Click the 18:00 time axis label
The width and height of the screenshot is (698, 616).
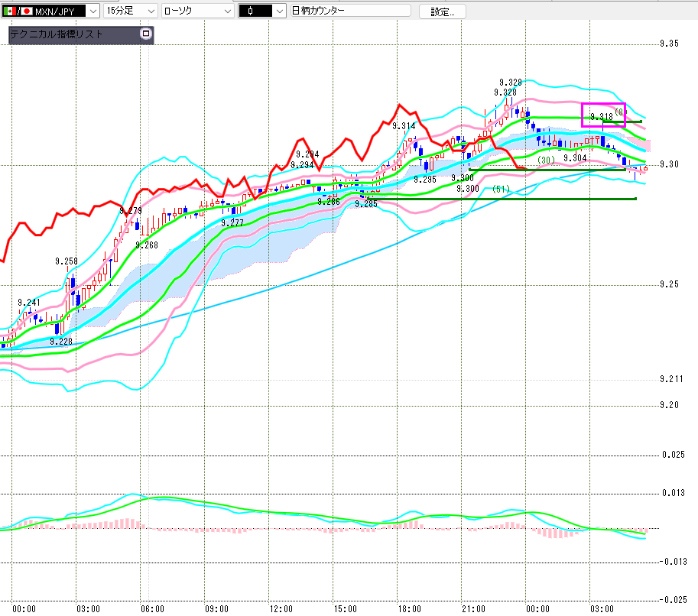tap(410, 609)
